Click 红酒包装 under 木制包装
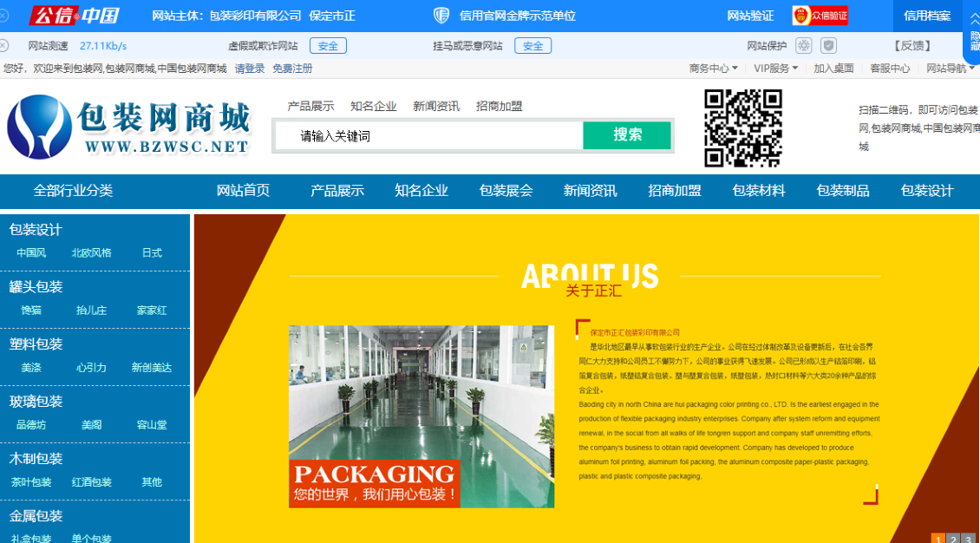 click(x=91, y=481)
